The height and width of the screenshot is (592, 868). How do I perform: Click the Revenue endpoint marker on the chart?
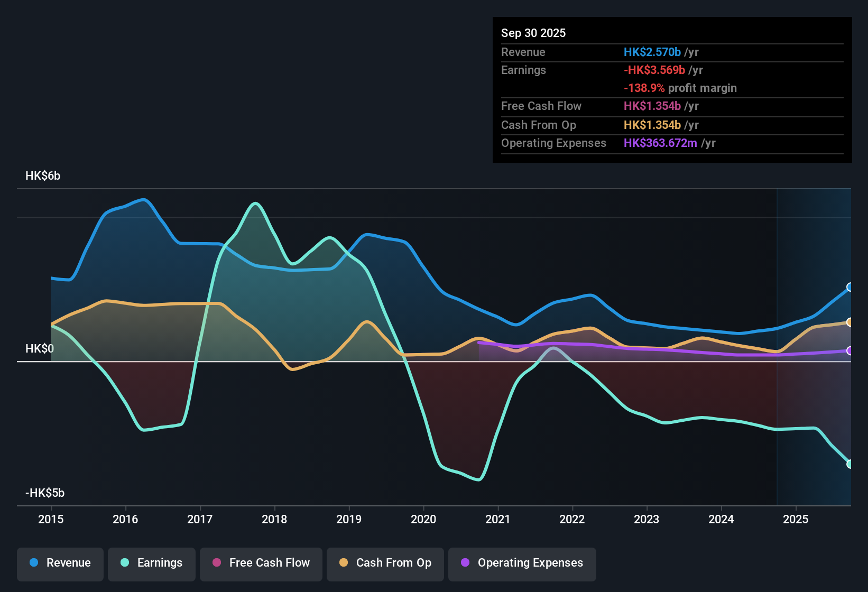tap(850, 288)
